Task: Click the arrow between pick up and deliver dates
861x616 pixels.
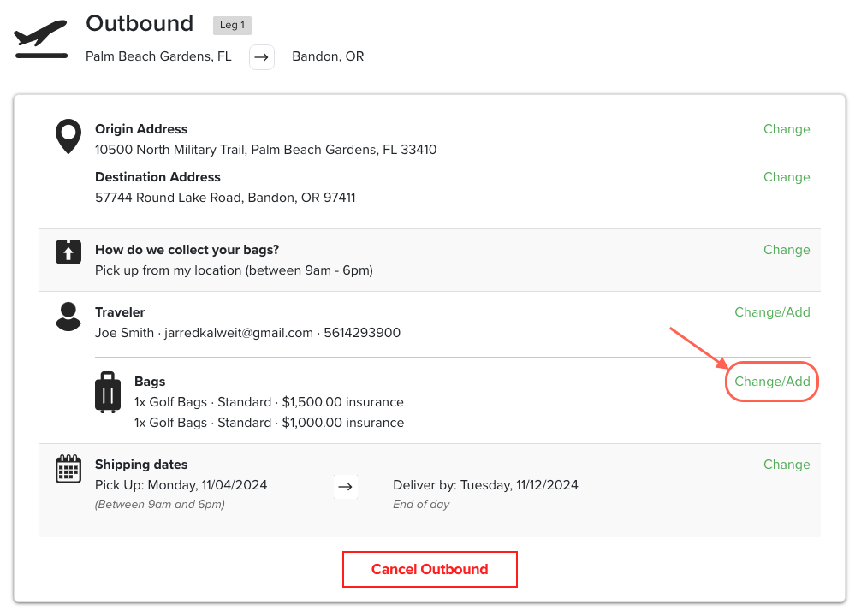Action: tap(346, 487)
